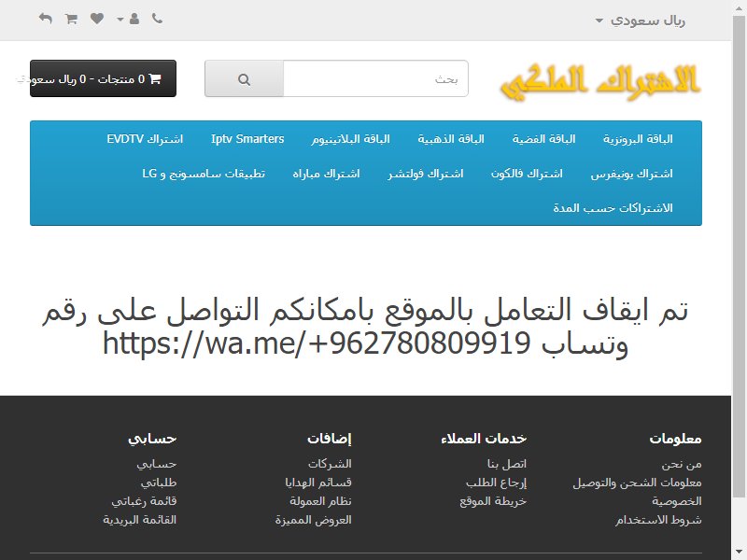Open the الباقة البلاتينيوم menu item
The image size is (747, 560).
pyautogui.click(x=351, y=139)
